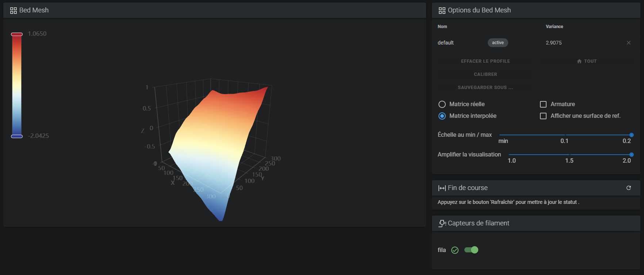Image resolution: width=644 pixels, height=275 pixels.
Task: Select the Matrice interpolée radio option
Action: coord(442,116)
